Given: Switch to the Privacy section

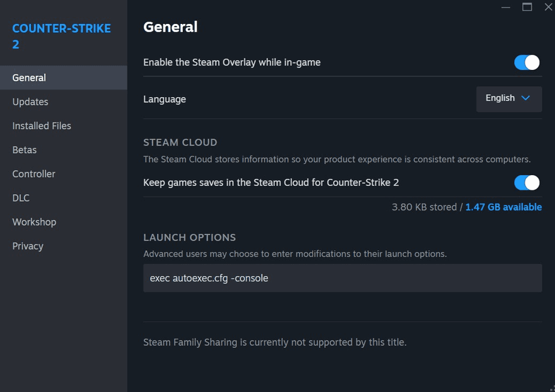Looking at the screenshot, I should 28,246.
